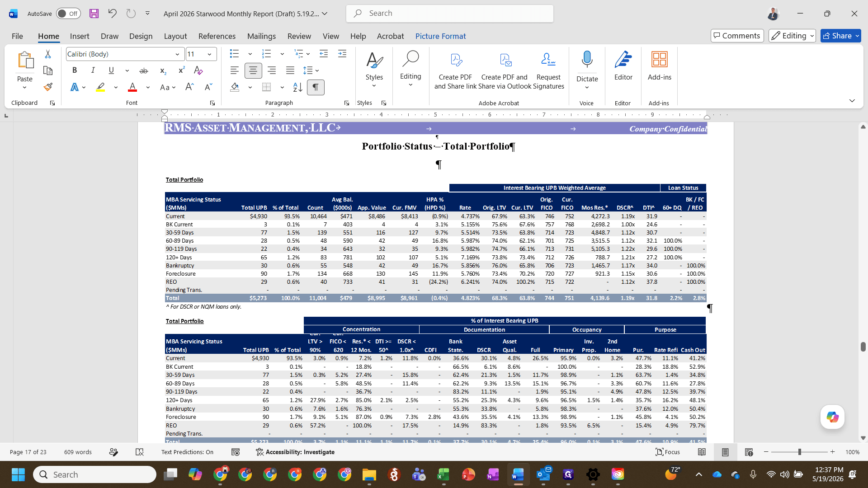Click the Comments button
This screenshot has height=488, width=868.
click(737, 36)
